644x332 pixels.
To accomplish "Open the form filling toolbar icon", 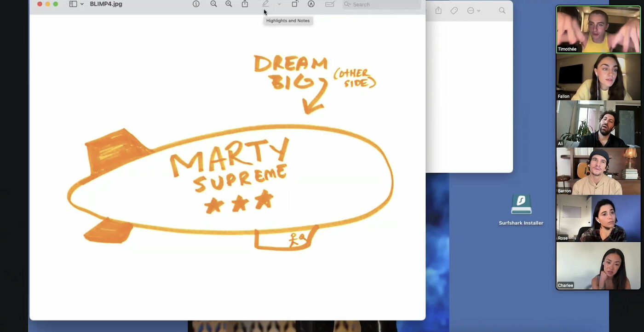I will click(329, 4).
